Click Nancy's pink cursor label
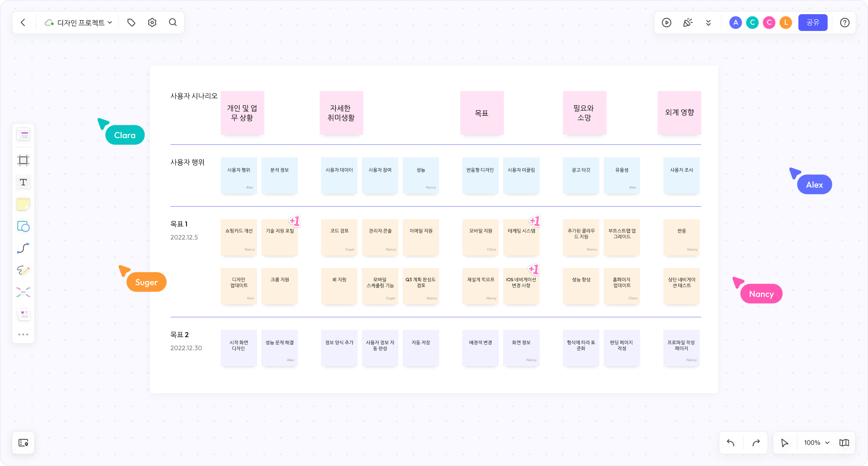 (761, 294)
